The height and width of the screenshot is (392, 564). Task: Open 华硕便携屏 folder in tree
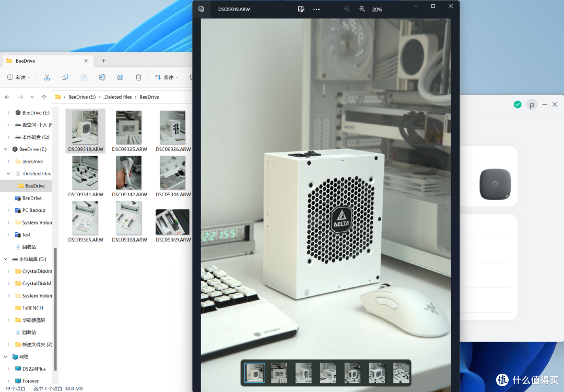tap(30, 320)
